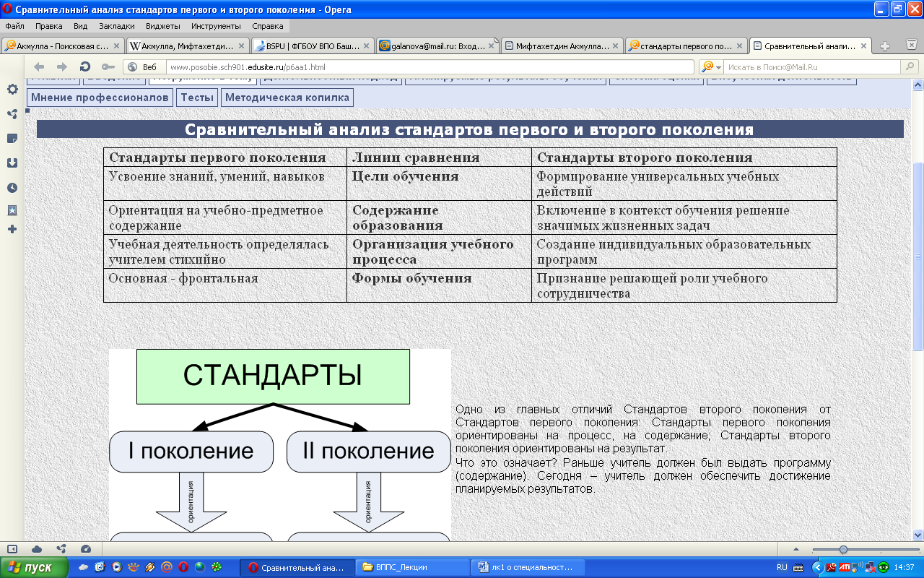The width and height of the screenshot is (924, 578).
Task: Open the Bookmarks star sidebar panel
Action: (x=12, y=210)
